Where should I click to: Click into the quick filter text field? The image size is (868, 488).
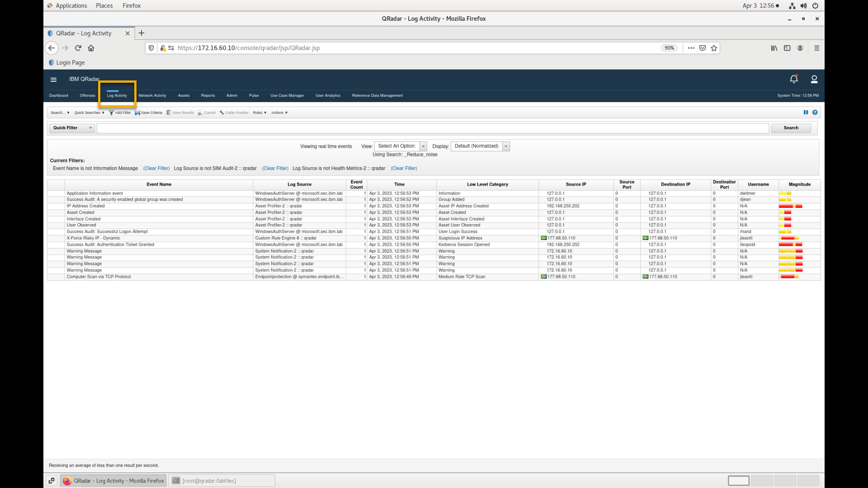click(432, 128)
